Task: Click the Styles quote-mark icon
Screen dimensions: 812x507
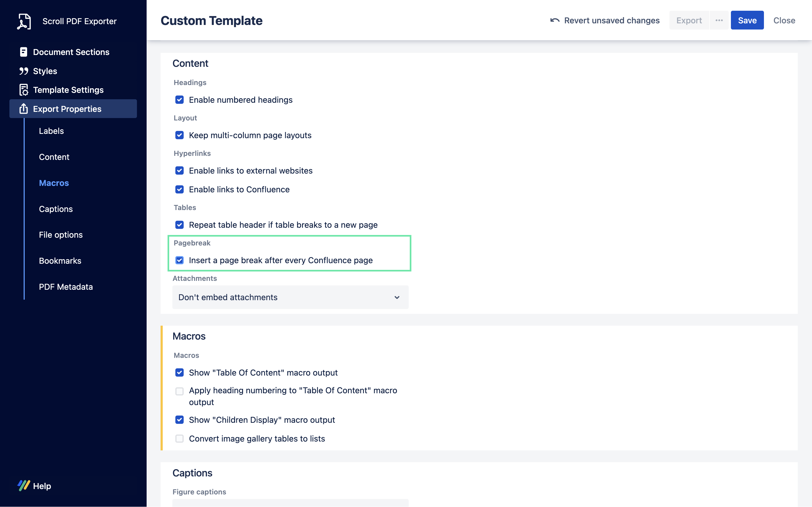Action: click(x=23, y=71)
